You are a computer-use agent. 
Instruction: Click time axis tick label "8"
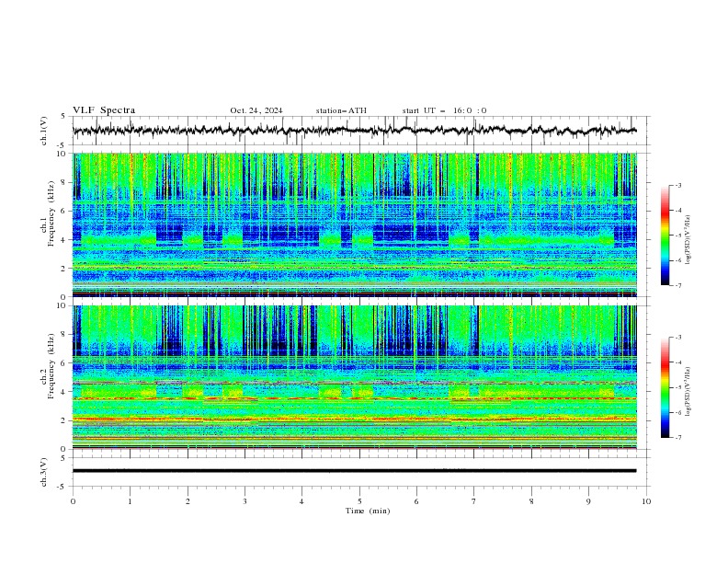pos(531,501)
